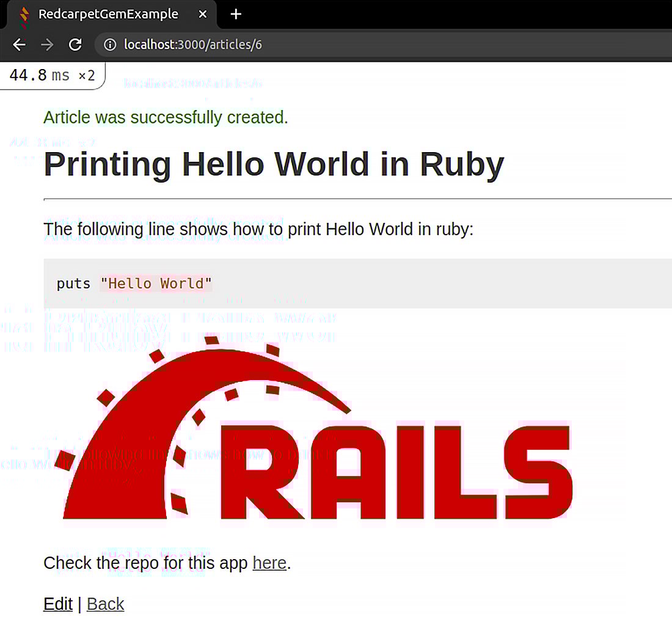Open the 44.8 ms profiler badge
This screenshot has height=644, width=672.
(53, 76)
